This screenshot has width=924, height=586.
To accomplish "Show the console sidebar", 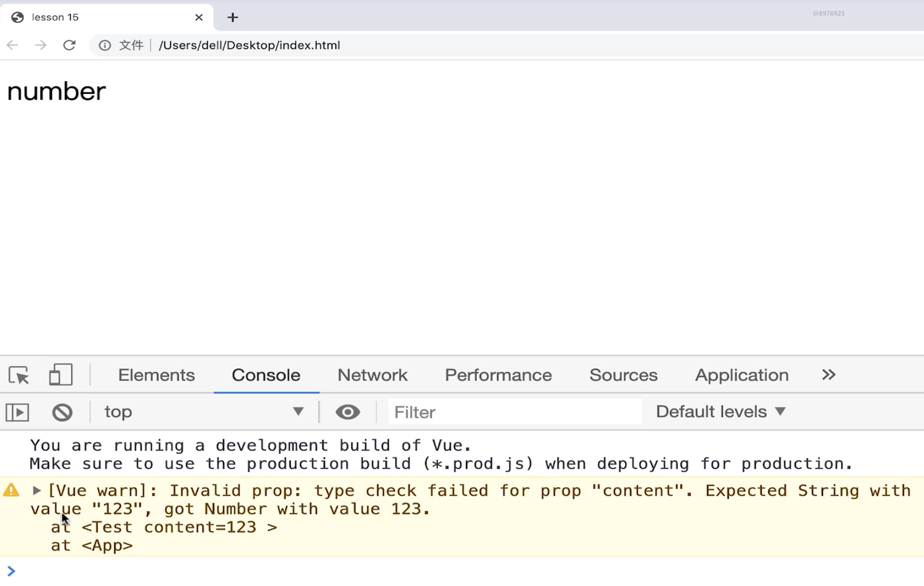I will click(x=17, y=412).
